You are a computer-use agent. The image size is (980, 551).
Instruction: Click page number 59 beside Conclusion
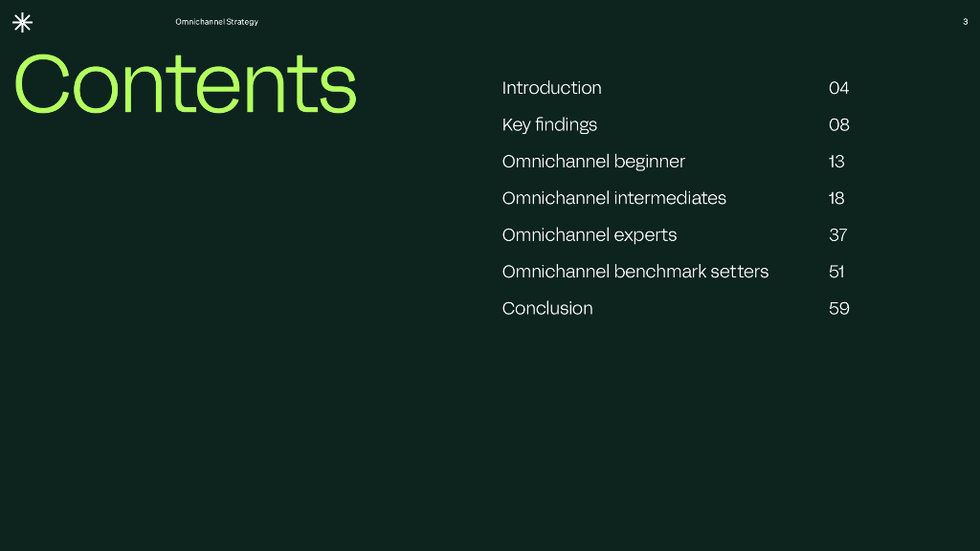838,308
